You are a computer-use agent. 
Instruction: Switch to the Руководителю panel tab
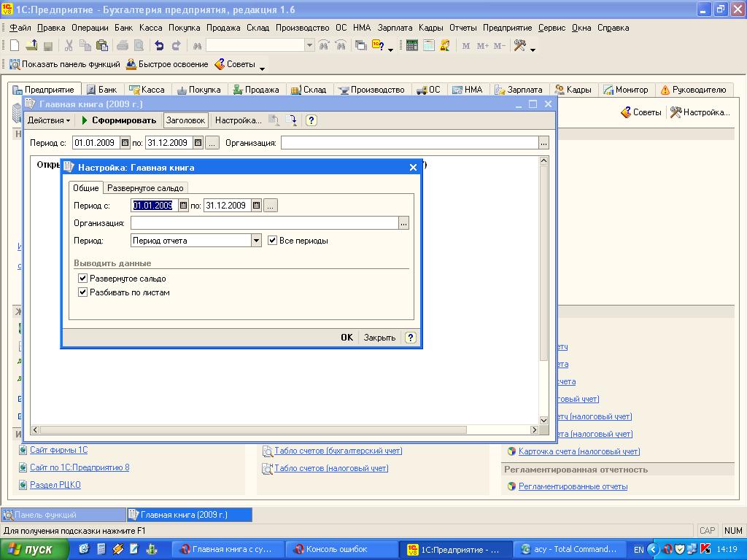pos(694,90)
